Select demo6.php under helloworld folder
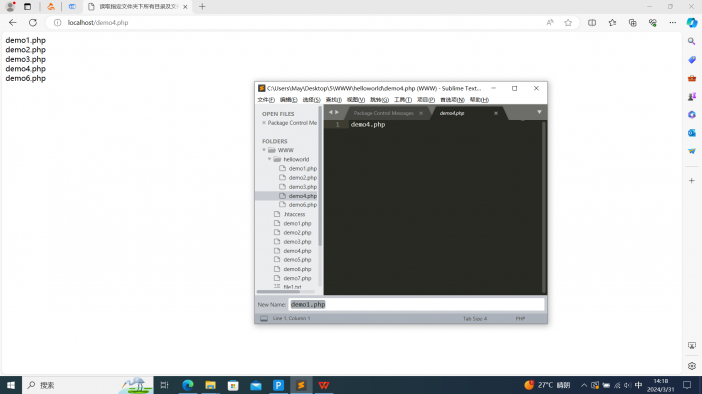Viewport: 702px width, 394px height. tap(303, 205)
